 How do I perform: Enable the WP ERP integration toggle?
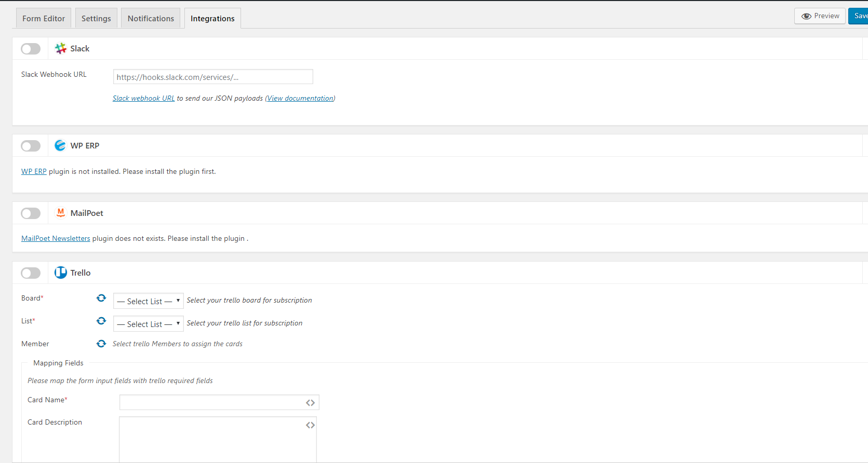tap(31, 146)
